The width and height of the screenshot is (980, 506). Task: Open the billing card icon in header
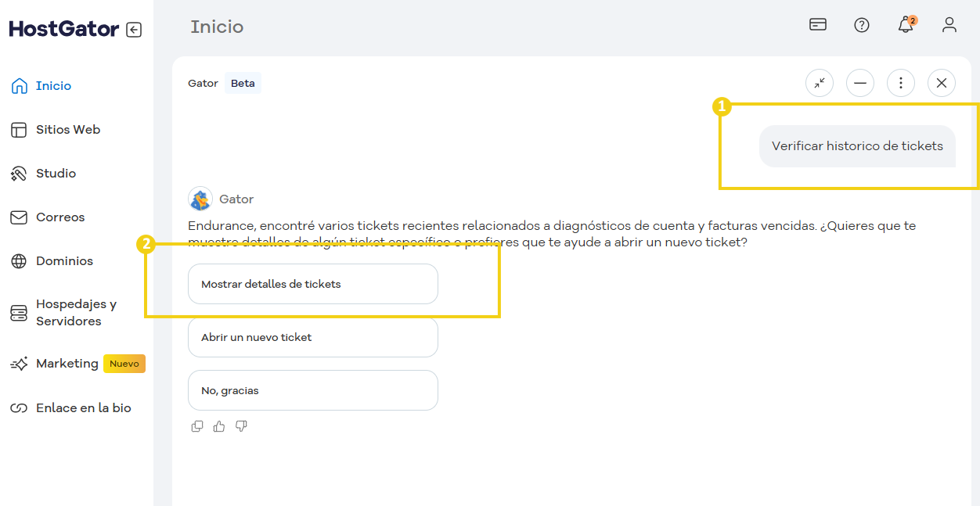(818, 25)
